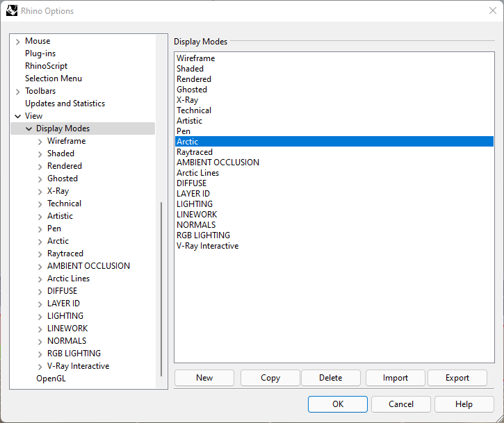Delete the selected Arctic display mode
The image size is (504, 423).
click(330, 378)
